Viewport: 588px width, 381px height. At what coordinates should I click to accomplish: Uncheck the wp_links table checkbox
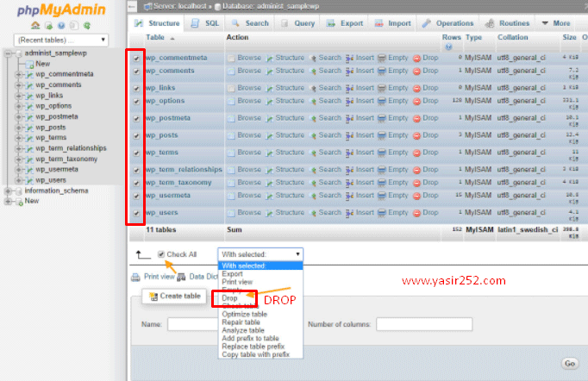[136, 89]
